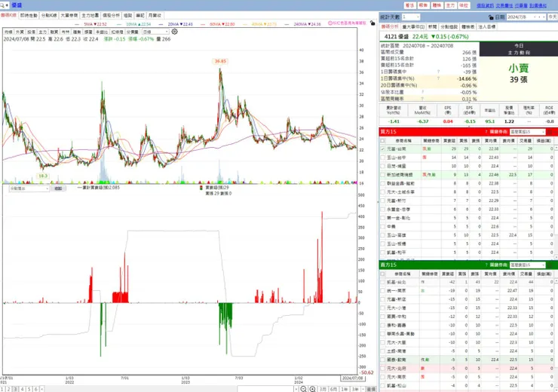Click the help icon beside 1日籌碼集中(%)
Screen dimensions: 558x392
click(x=438, y=78)
